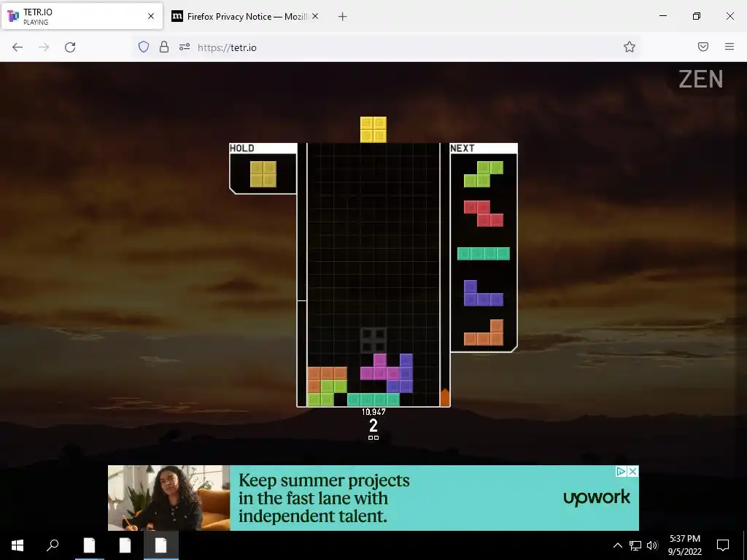Click the teal I piece on board
The width and height of the screenshot is (747, 560).
(373, 400)
